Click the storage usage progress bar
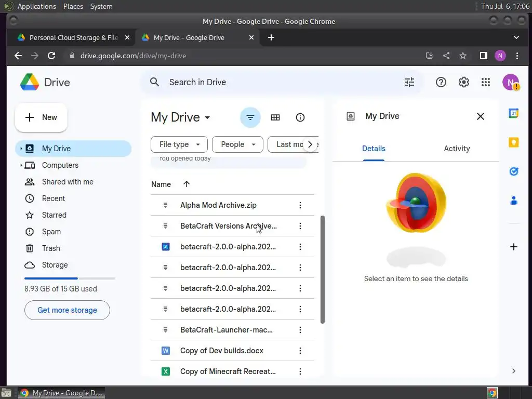This screenshot has width=532, height=399. coord(70,278)
